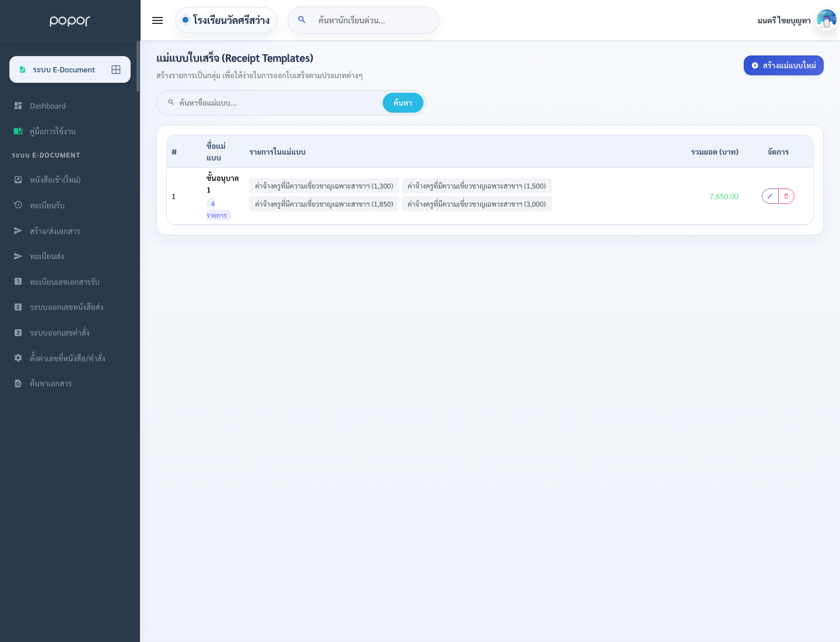840x642 pixels.
Task: Click the ค้นหา search button
Action: (x=403, y=103)
